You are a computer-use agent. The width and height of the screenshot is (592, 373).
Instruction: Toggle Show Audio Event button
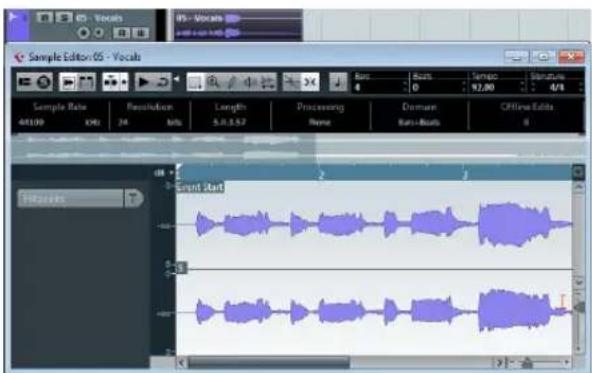[68, 82]
